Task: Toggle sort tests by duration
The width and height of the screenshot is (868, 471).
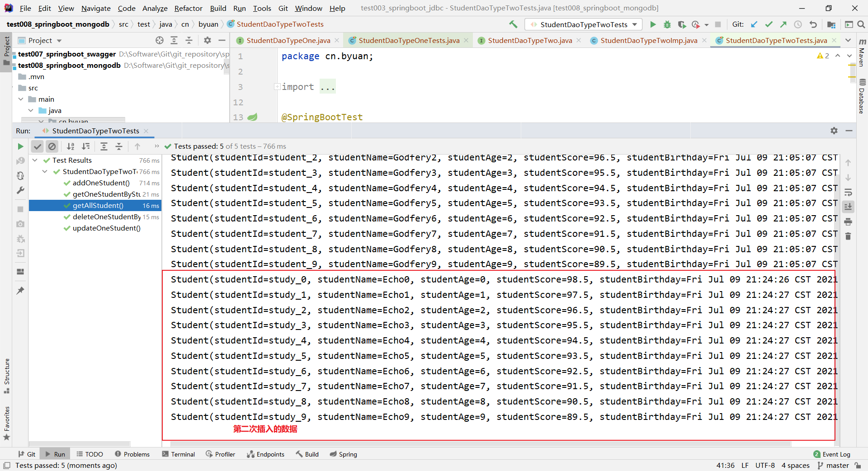Action: click(x=86, y=146)
